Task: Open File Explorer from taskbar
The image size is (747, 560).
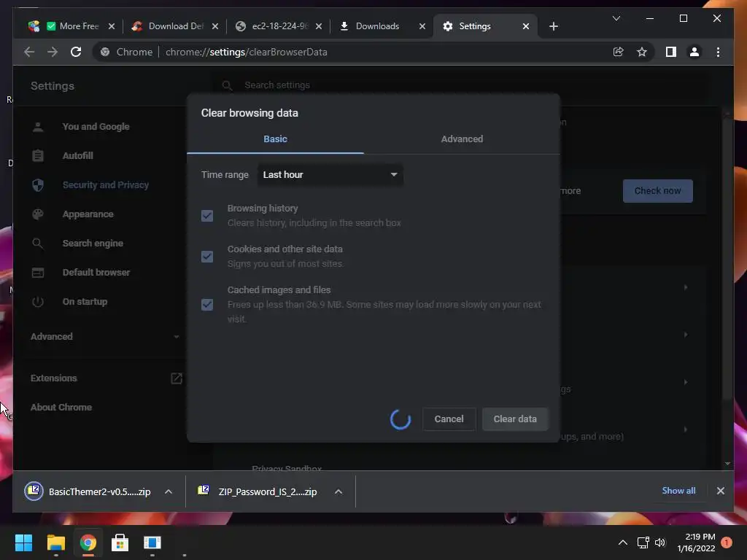Action: coord(55,542)
